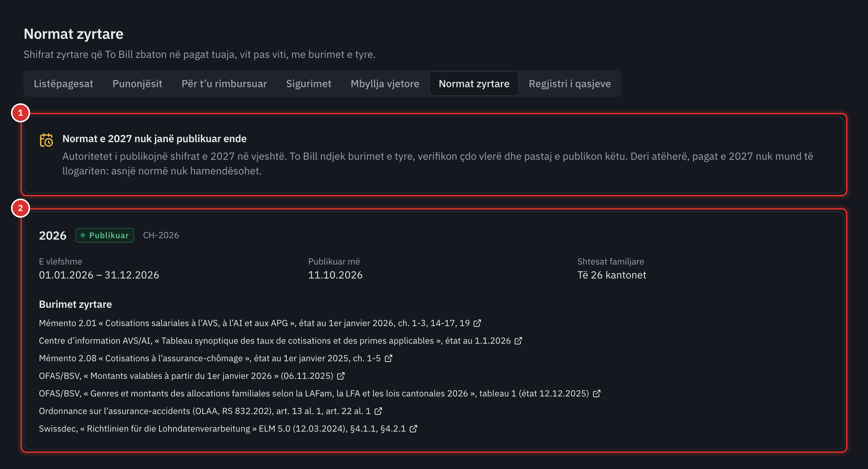
Task: Select the Normat zyrtare tab
Action: (x=474, y=84)
